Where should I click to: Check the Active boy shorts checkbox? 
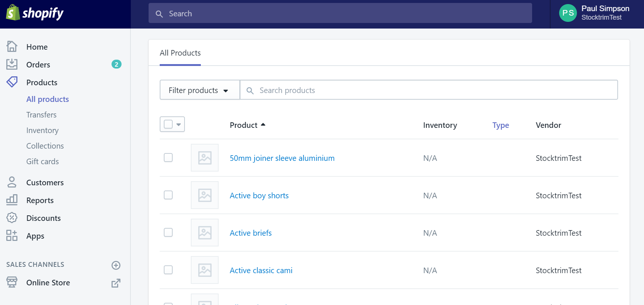[168, 195]
